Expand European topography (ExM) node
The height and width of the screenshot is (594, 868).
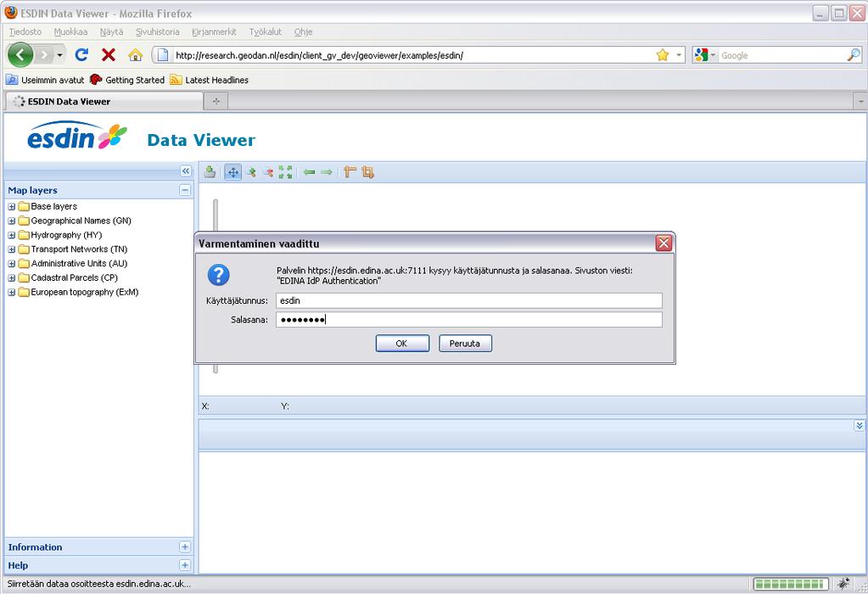click(12, 292)
